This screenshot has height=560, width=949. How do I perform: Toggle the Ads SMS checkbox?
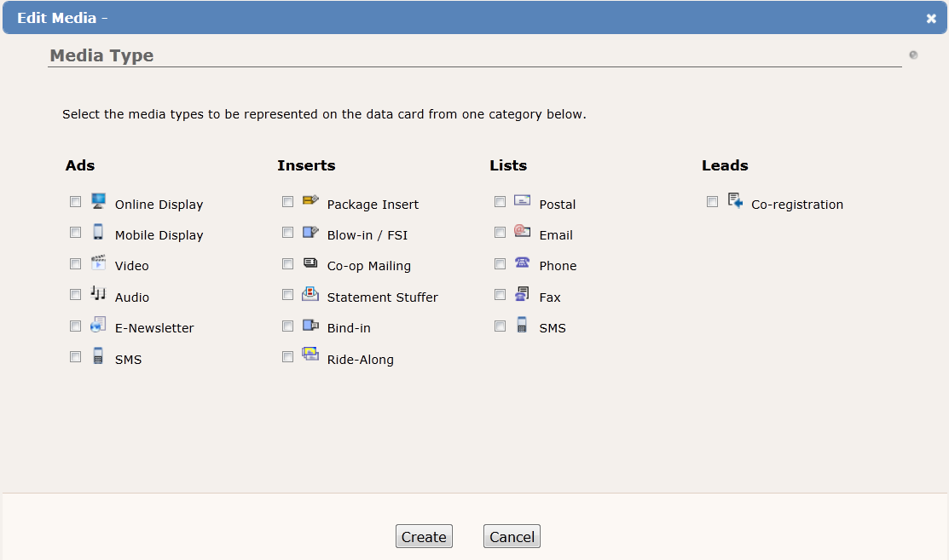tap(76, 357)
